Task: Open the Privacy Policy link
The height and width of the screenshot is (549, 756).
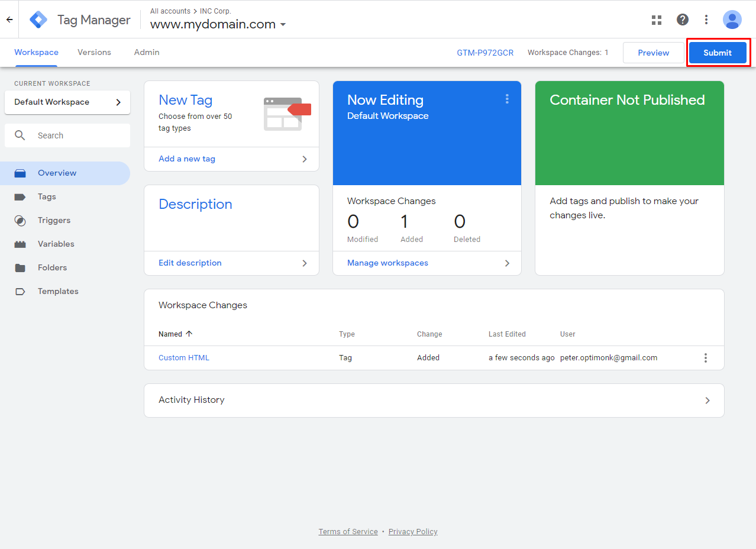Action: [413, 532]
